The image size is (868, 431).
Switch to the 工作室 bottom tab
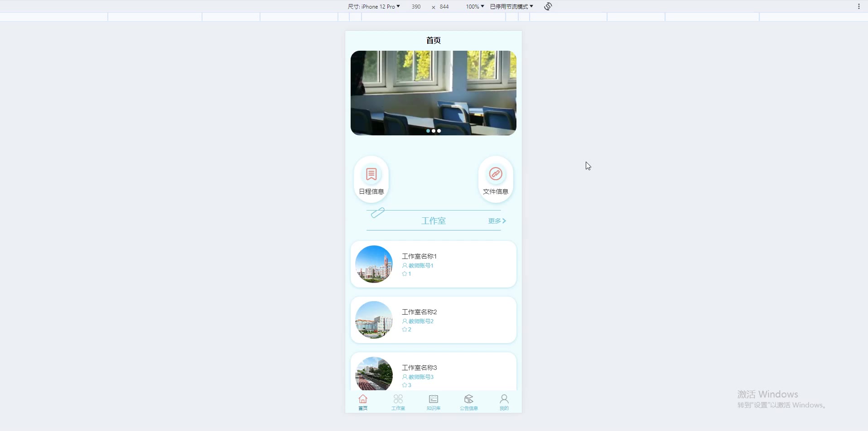click(x=398, y=402)
